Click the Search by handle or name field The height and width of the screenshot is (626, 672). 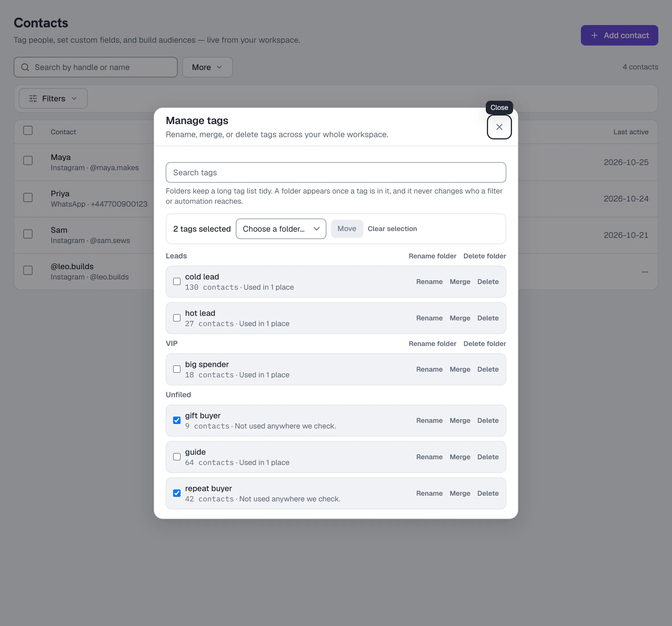coord(96,67)
